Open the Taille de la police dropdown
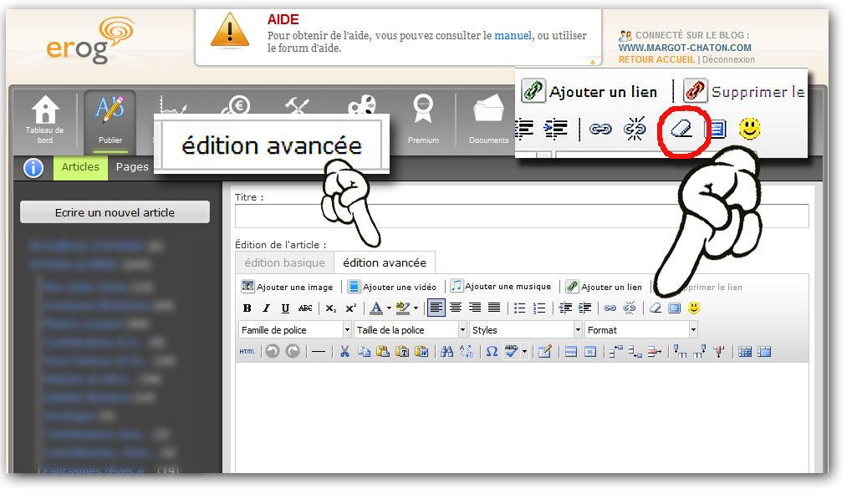This screenshot has height=504, width=857. [x=410, y=329]
